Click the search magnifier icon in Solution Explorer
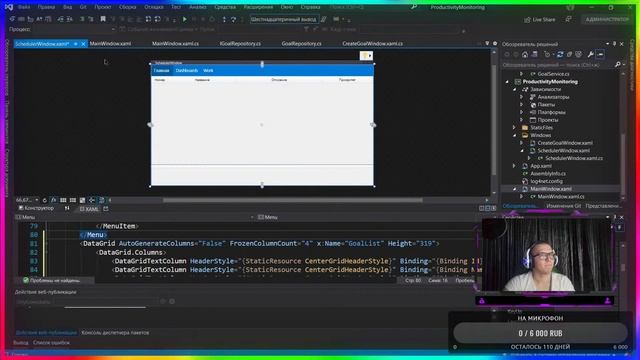Image resolution: width=640 pixels, height=360 pixels. 618,64
